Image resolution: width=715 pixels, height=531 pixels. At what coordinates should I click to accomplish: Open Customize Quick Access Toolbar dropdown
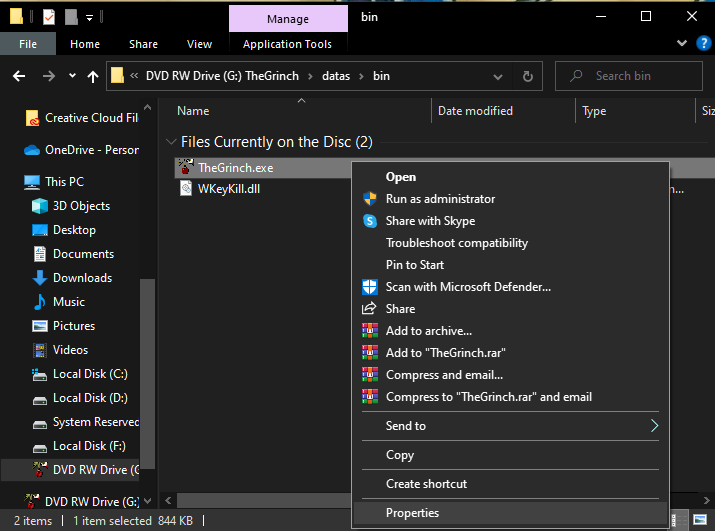pyautogui.click(x=89, y=18)
